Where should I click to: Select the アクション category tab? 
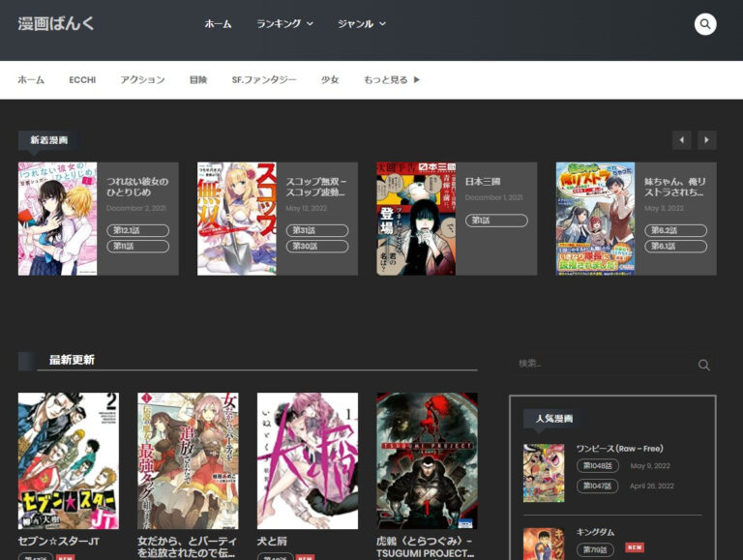point(142,80)
